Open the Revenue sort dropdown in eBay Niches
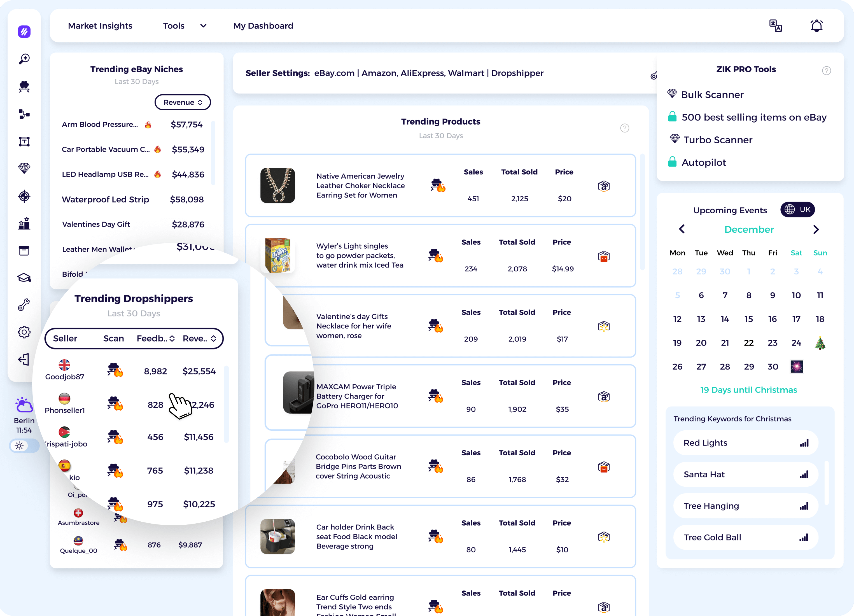854x616 pixels. pos(183,102)
